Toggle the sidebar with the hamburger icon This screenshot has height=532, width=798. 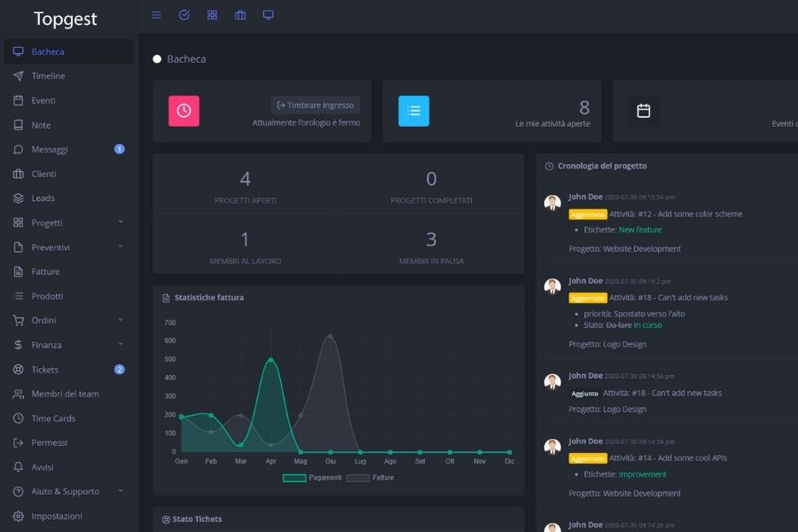click(x=156, y=15)
